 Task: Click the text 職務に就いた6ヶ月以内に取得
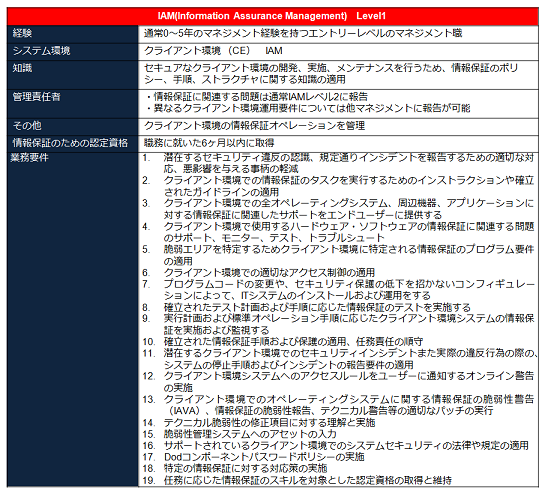[x=209, y=143]
